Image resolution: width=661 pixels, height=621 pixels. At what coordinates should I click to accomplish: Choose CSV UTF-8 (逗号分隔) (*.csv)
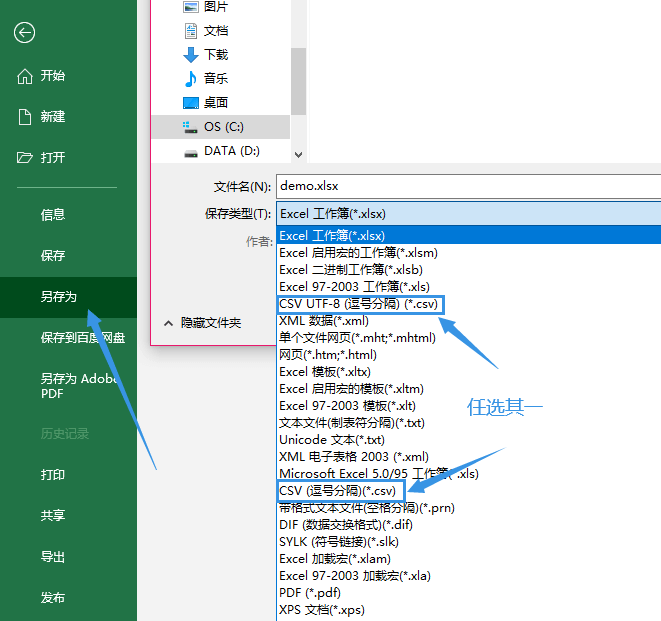click(x=360, y=304)
